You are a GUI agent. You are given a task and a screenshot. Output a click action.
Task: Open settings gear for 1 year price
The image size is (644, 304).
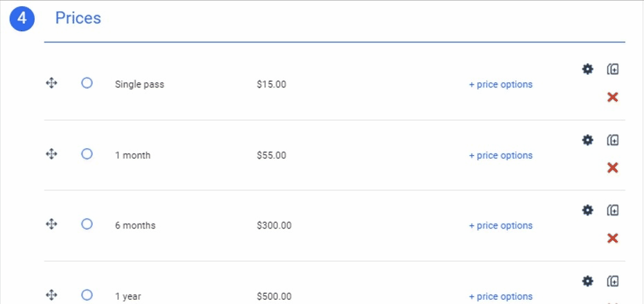(x=588, y=280)
